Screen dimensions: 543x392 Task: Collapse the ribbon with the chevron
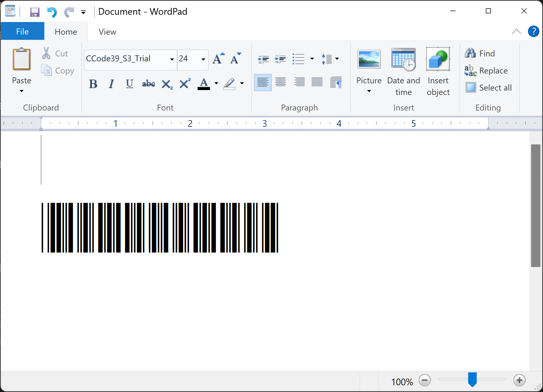(516, 32)
